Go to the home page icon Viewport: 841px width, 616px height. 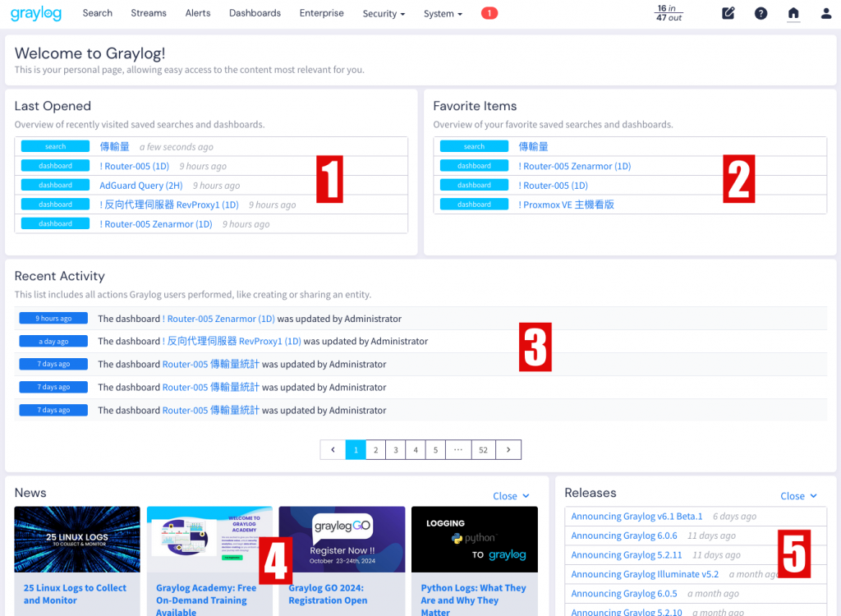tap(793, 13)
